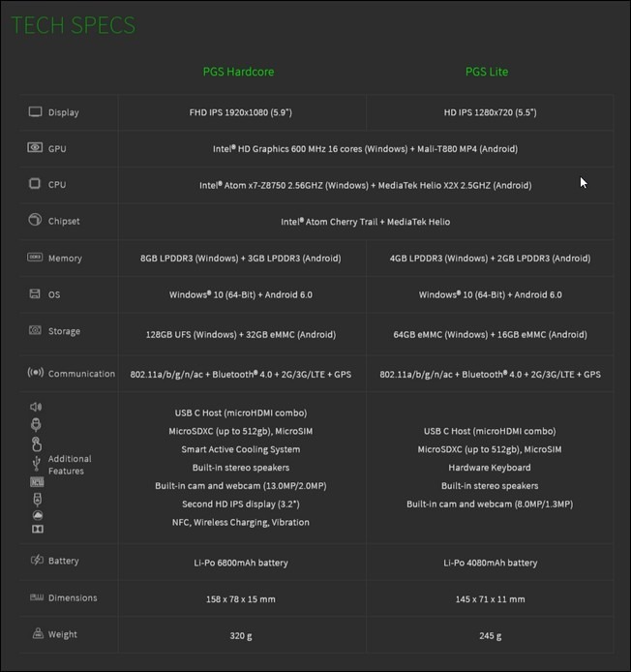Click the Battery charging icon
Image resolution: width=631 pixels, height=672 pixels.
coord(38,560)
